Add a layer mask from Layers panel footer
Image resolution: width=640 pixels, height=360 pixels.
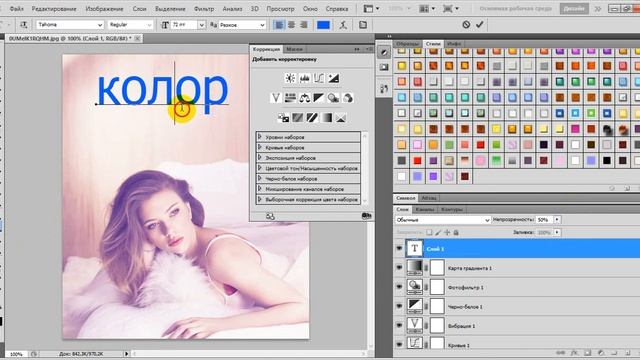pos(588,352)
